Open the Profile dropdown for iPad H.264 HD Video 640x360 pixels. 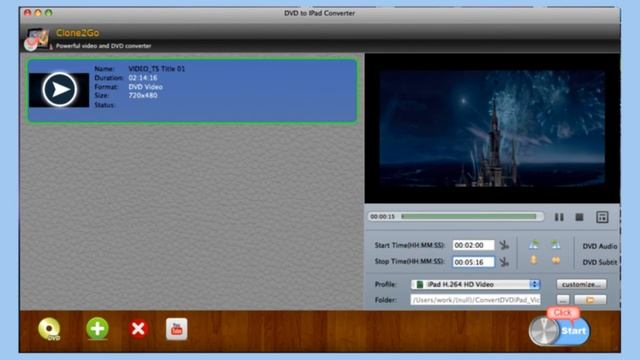click(476, 284)
